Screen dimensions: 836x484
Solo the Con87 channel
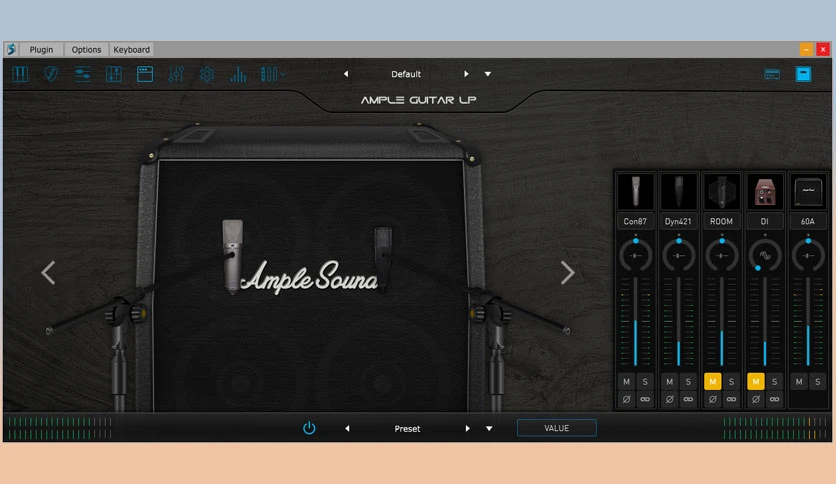pos(645,382)
